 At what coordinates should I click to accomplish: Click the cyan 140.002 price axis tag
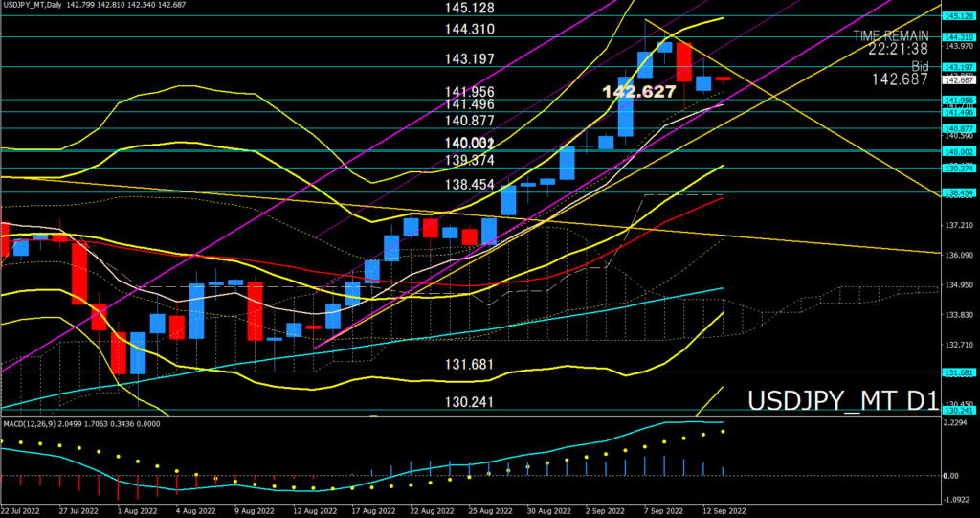[x=960, y=152]
